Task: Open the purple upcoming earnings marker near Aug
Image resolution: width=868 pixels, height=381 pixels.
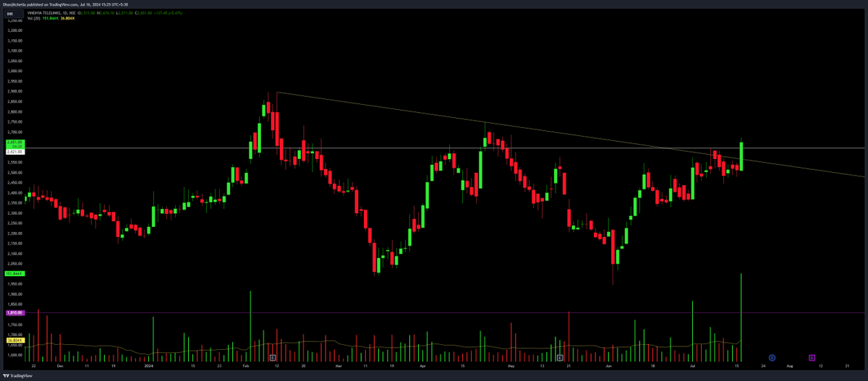Action: (812, 358)
